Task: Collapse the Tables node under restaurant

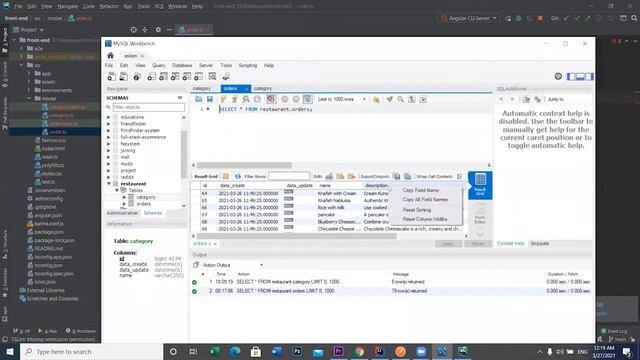Action: pos(117,190)
